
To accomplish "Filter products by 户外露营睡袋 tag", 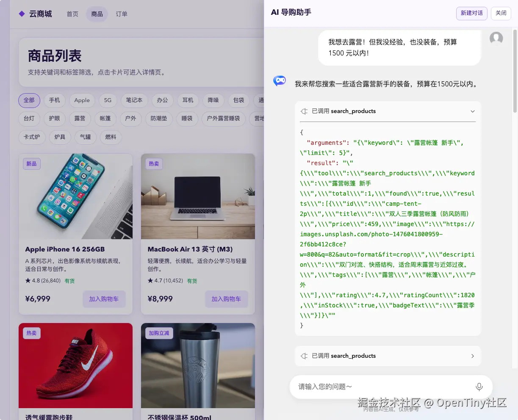I will 224,119.
